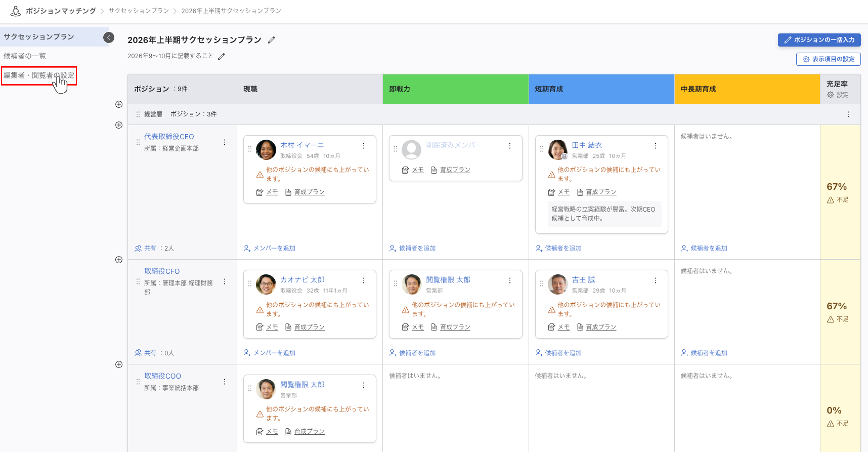868x452 pixels.
Task: Open 育成プラン on 吉田 誠 card
Action: coord(596,327)
